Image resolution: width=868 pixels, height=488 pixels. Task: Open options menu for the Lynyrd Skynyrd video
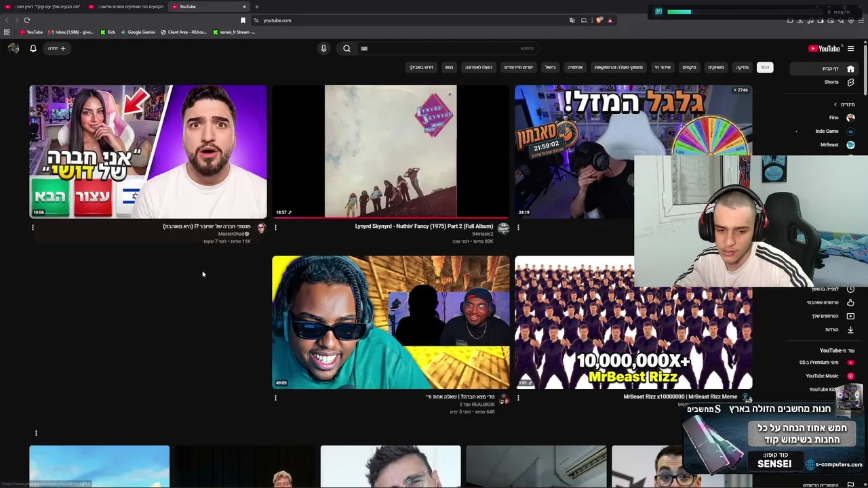coord(275,227)
